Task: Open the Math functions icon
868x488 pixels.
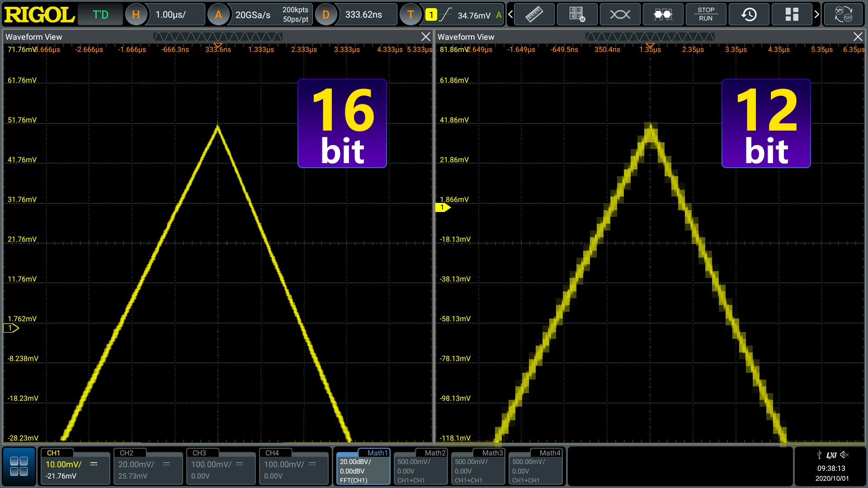Action: click(x=577, y=14)
